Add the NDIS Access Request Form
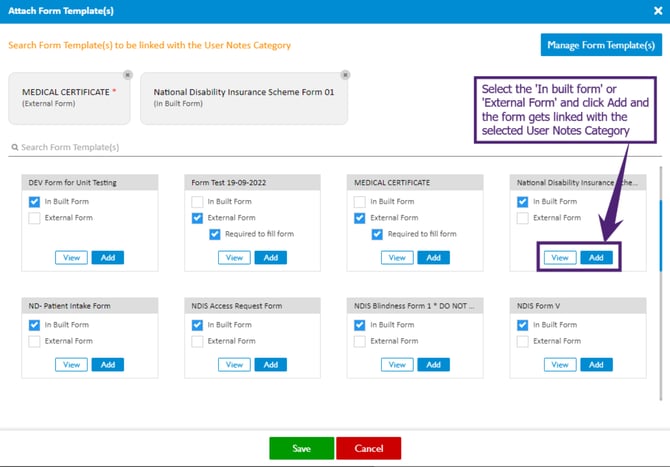This screenshot has width=670, height=467. coord(270,365)
